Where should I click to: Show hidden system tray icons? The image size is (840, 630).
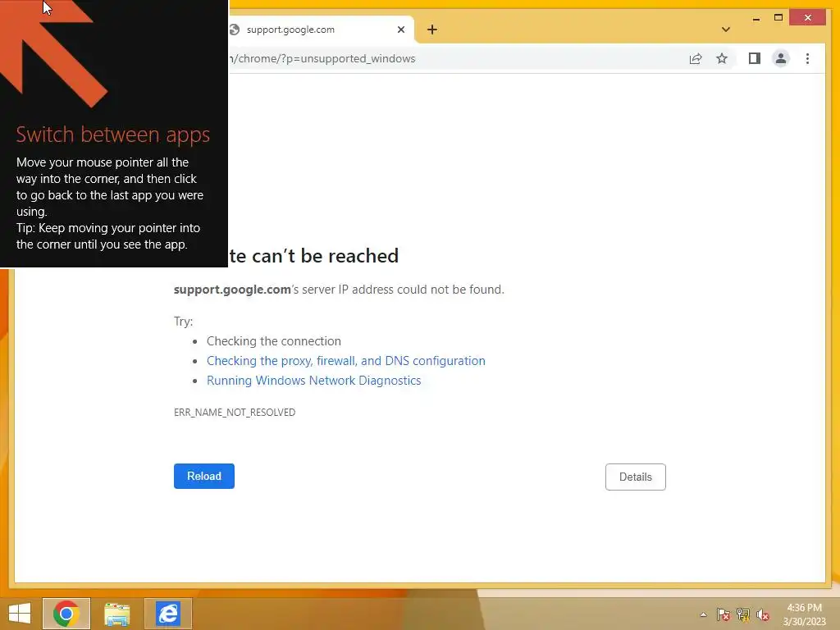(703, 614)
